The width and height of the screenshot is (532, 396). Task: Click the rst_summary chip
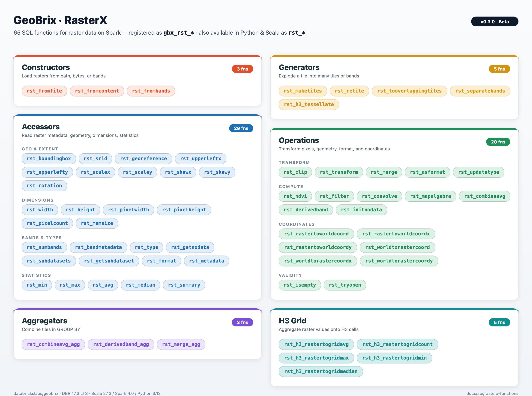coord(184,285)
